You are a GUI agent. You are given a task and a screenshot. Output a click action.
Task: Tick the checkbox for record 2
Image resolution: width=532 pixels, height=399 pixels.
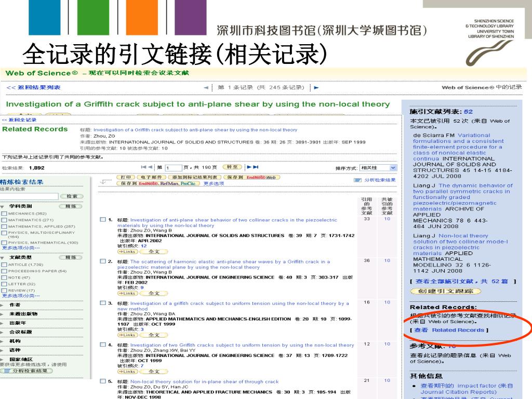(x=103, y=261)
